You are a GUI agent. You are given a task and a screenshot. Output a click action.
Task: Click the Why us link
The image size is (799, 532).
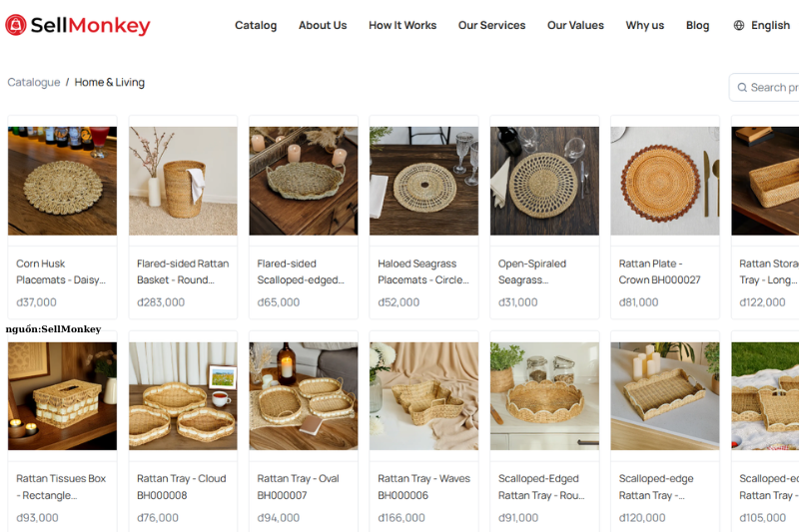click(644, 25)
